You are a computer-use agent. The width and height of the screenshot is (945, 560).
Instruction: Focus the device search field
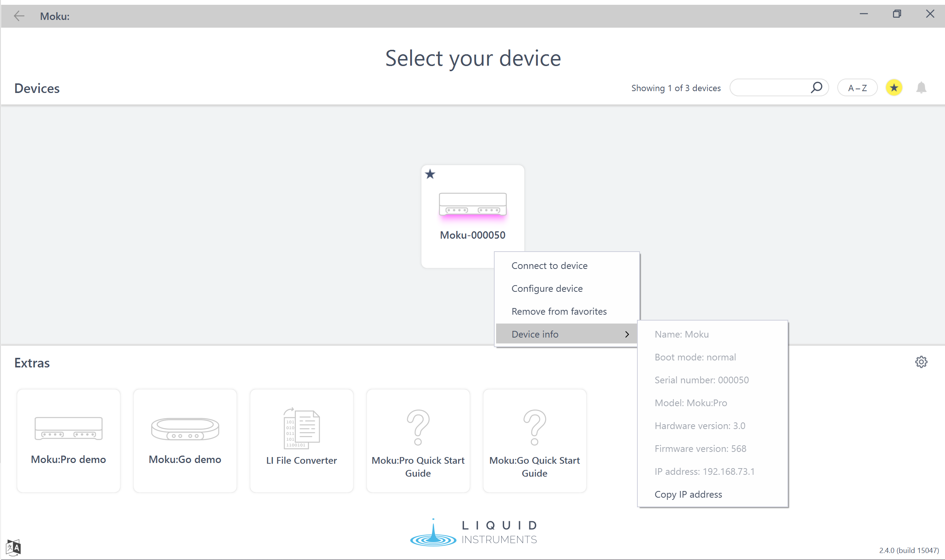click(779, 87)
